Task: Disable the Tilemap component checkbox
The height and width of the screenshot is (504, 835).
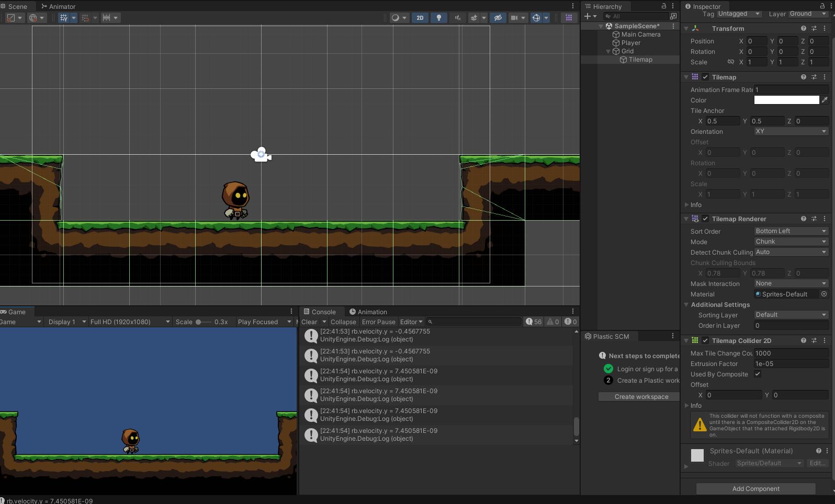Action: [x=705, y=77]
